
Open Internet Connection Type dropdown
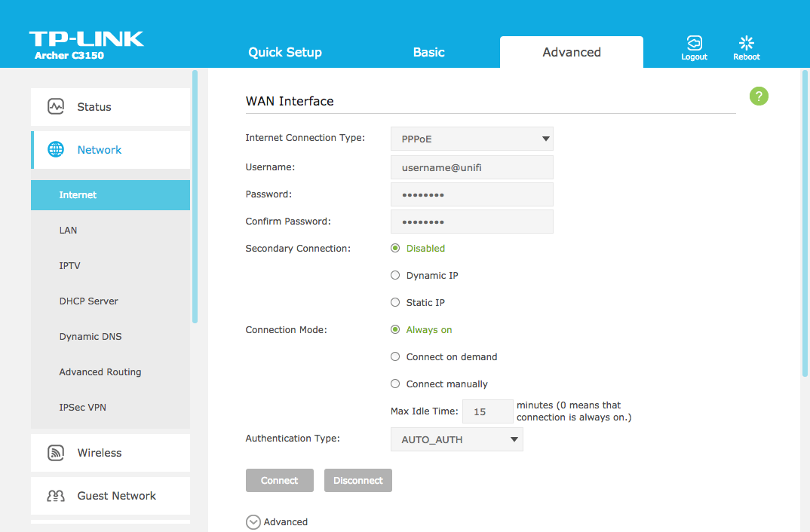[x=471, y=139]
